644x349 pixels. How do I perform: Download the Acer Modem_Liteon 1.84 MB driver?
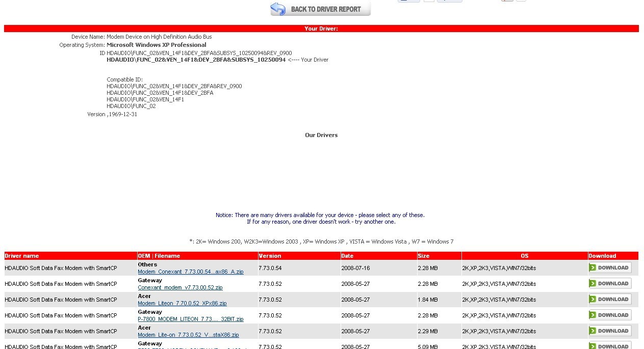[x=610, y=299]
